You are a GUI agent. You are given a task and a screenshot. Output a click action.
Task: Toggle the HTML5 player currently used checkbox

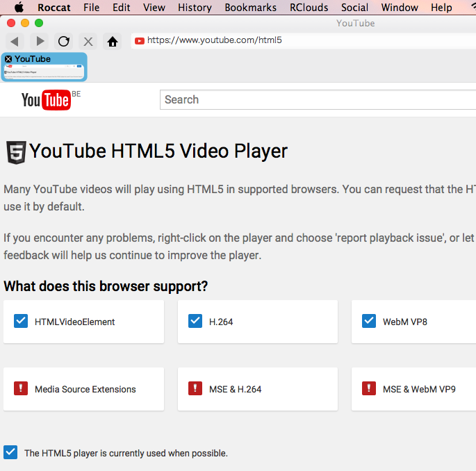[10, 452]
